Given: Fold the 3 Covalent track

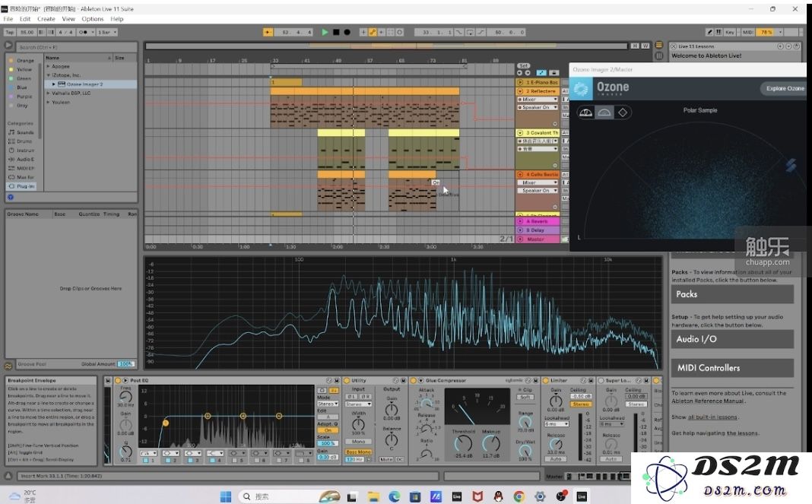Looking at the screenshot, I should pos(520,132).
